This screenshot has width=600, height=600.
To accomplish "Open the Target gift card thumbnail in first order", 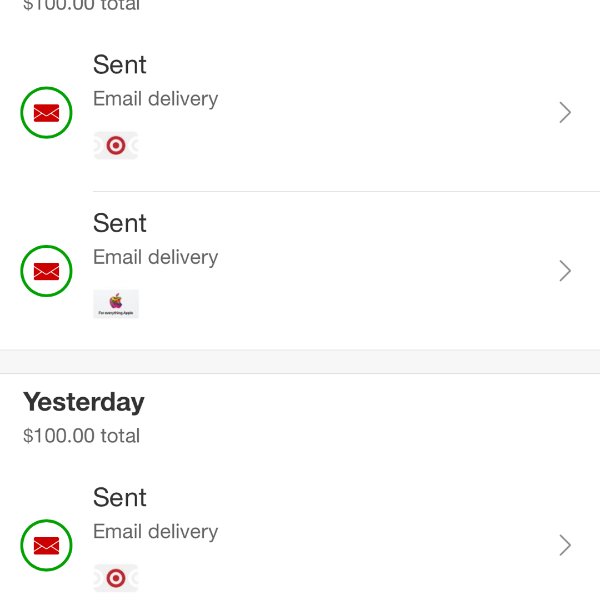I will click(x=116, y=145).
